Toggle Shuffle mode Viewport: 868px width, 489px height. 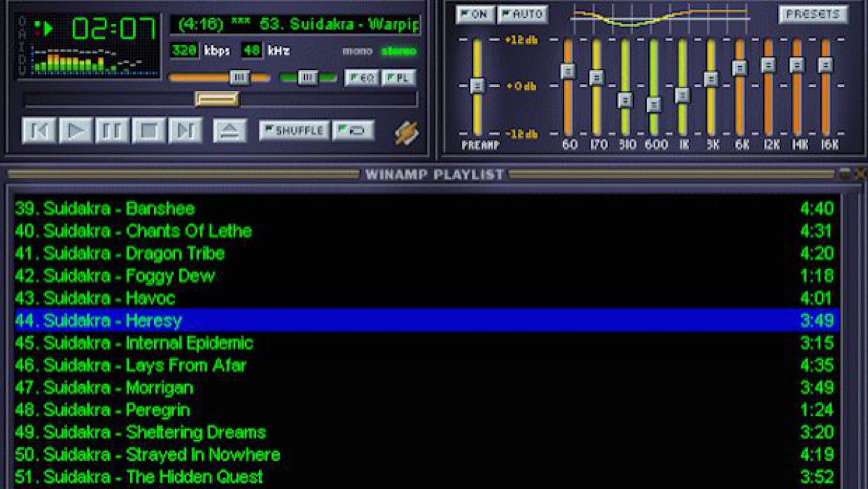[294, 131]
